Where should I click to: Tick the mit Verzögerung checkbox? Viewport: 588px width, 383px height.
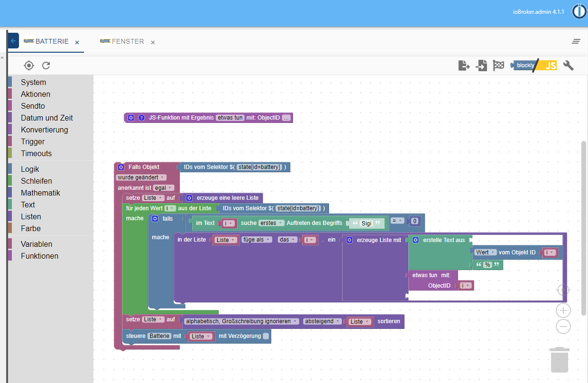[266, 336]
